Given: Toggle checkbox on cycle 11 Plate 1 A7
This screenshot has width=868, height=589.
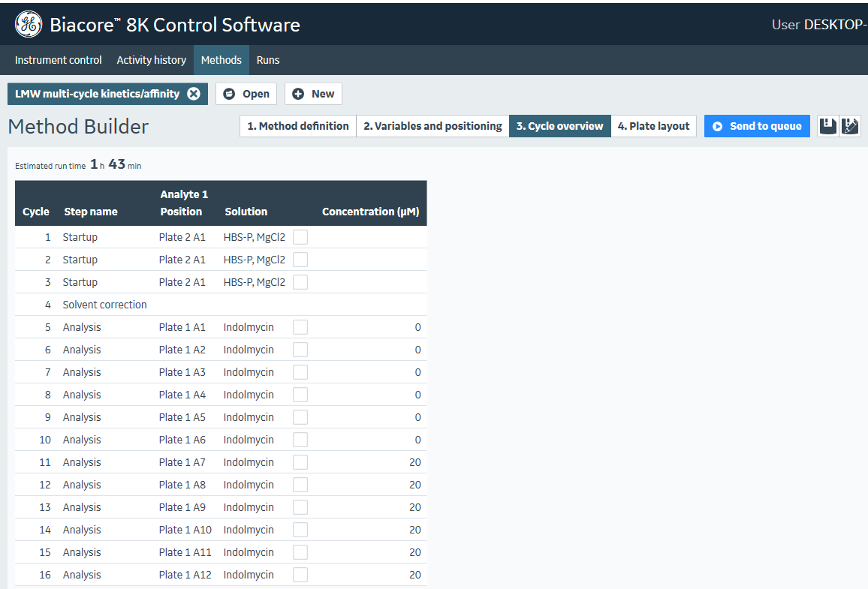Looking at the screenshot, I should coord(300,462).
